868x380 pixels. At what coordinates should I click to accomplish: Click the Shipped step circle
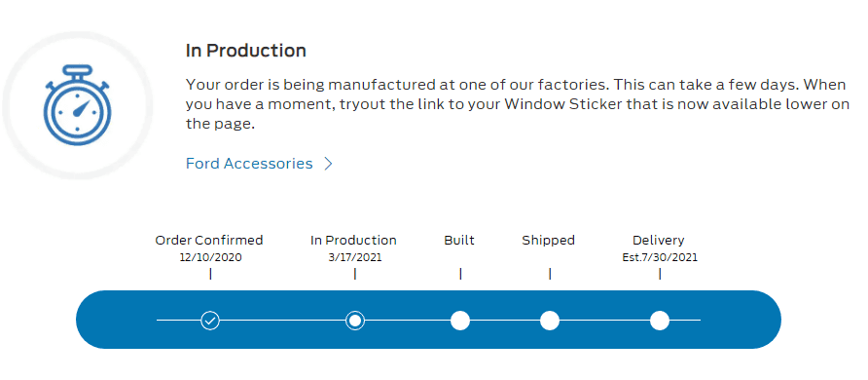[550, 321]
